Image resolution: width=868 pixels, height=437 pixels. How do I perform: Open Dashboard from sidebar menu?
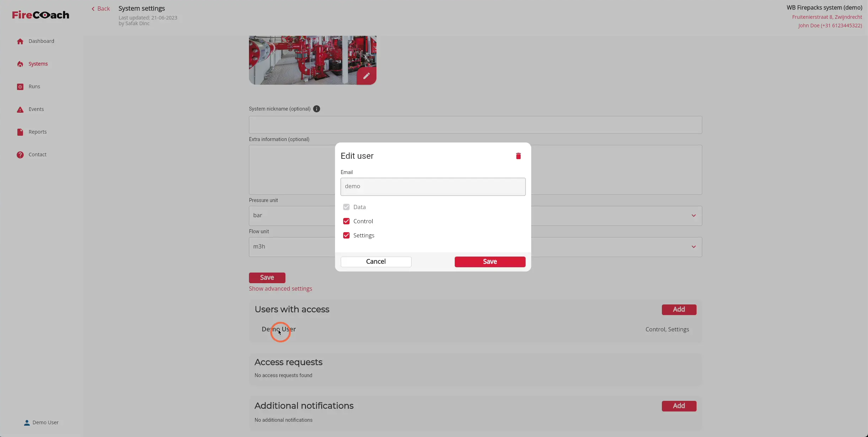(41, 41)
